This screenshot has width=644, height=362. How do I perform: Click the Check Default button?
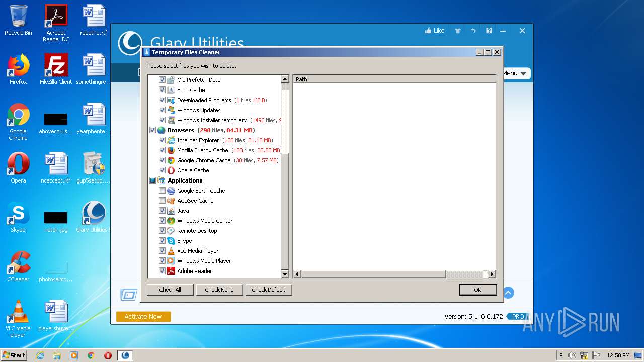click(269, 290)
